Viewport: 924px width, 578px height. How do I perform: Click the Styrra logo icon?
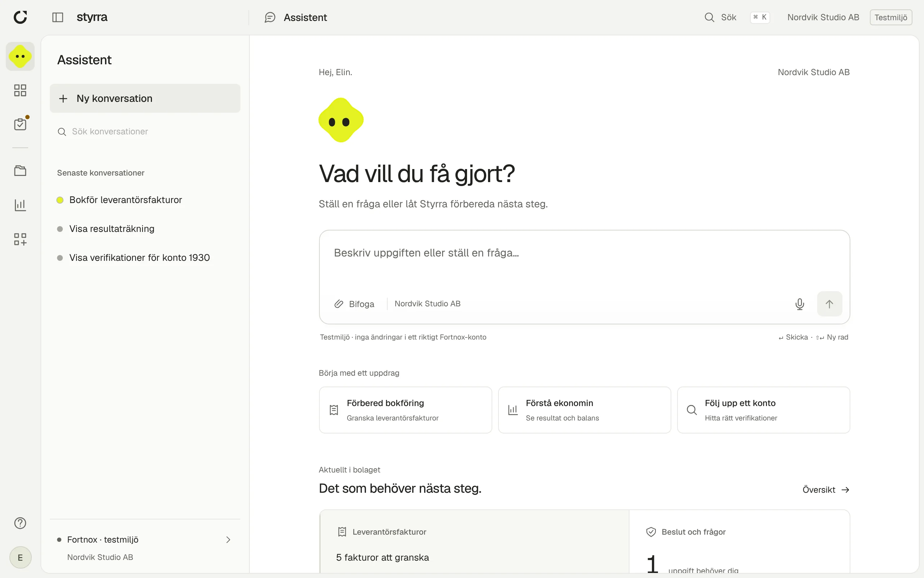[x=20, y=17]
